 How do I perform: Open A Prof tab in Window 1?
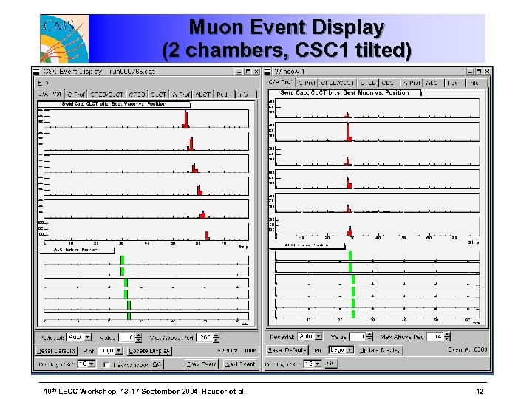(412, 83)
